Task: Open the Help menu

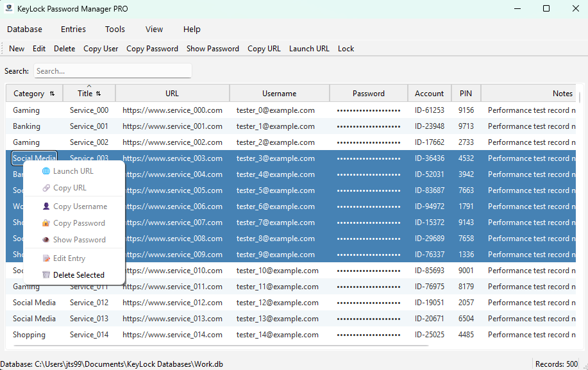Action: (x=192, y=29)
